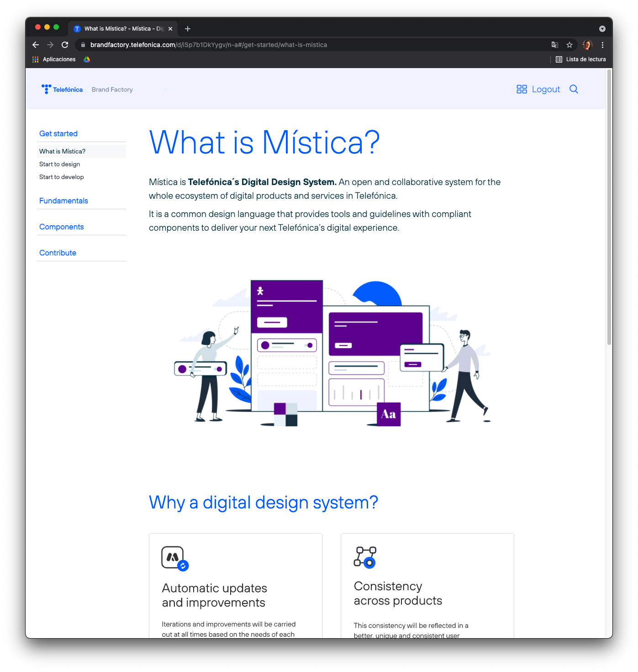638x672 pixels.
Task: Click the page vertical scrollbar
Action: click(609, 207)
